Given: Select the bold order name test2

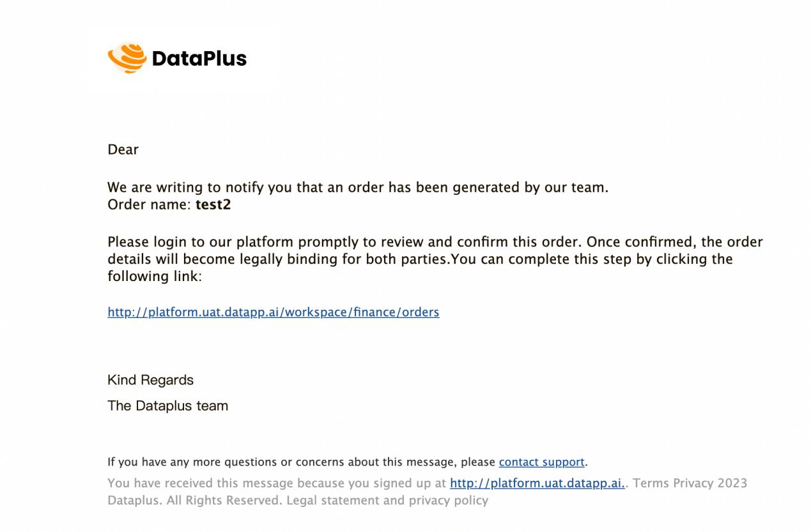Looking at the screenshot, I should [x=213, y=205].
